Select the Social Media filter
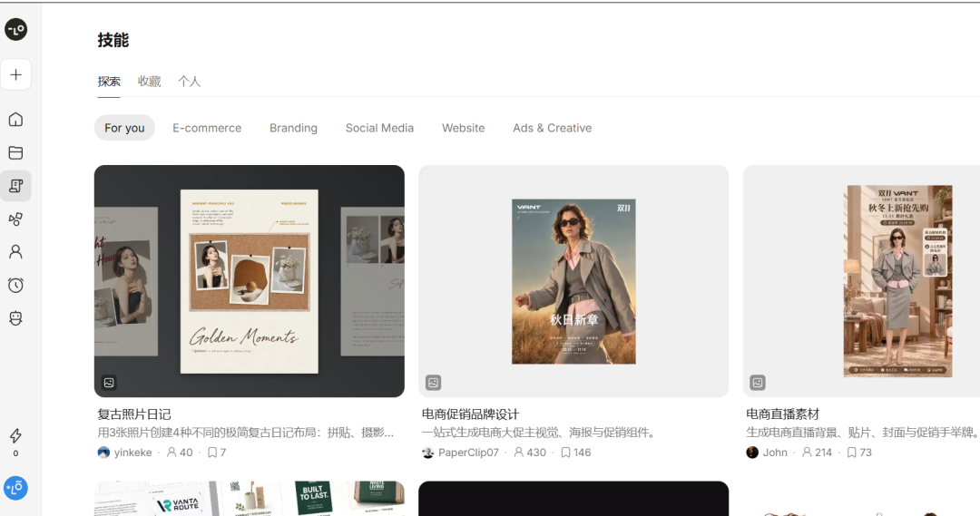The image size is (980, 516). pyautogui.click(x=379, y=128)
